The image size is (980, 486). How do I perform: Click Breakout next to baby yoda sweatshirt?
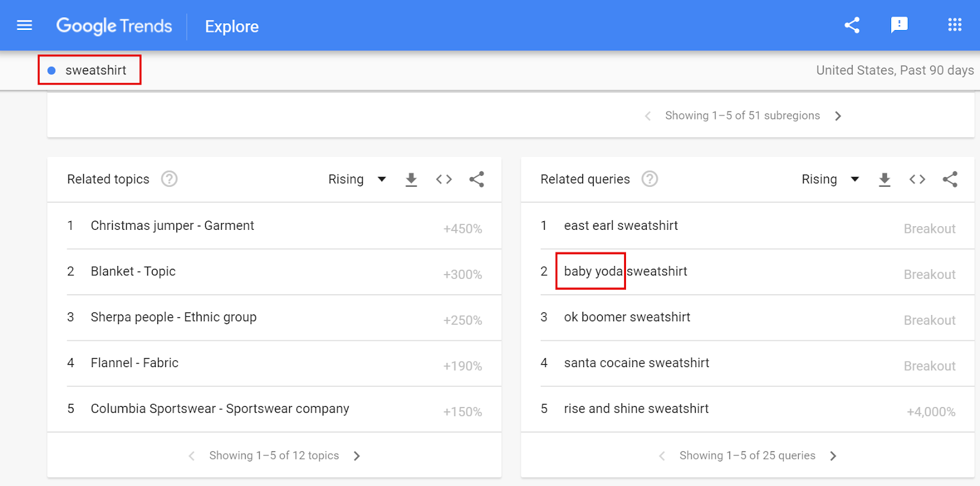click(930, 275)
